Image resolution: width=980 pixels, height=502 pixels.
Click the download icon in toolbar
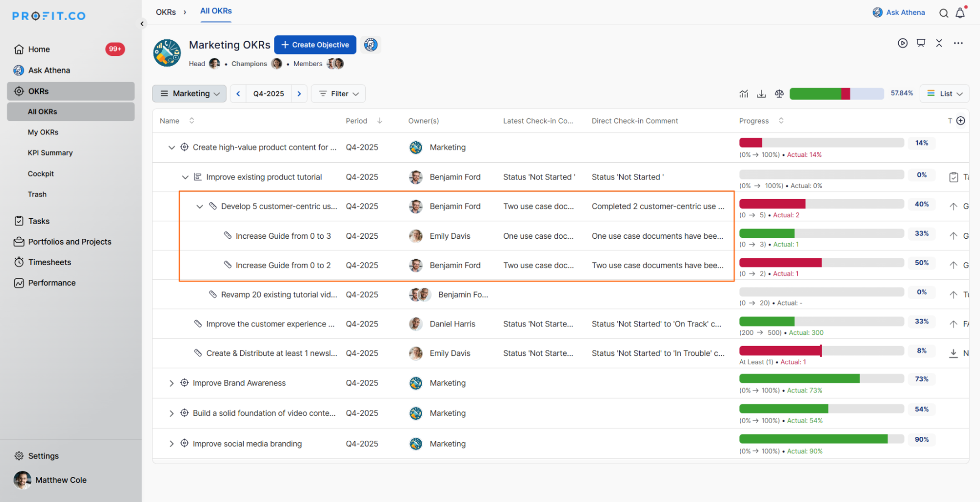[x=761, y=94]
